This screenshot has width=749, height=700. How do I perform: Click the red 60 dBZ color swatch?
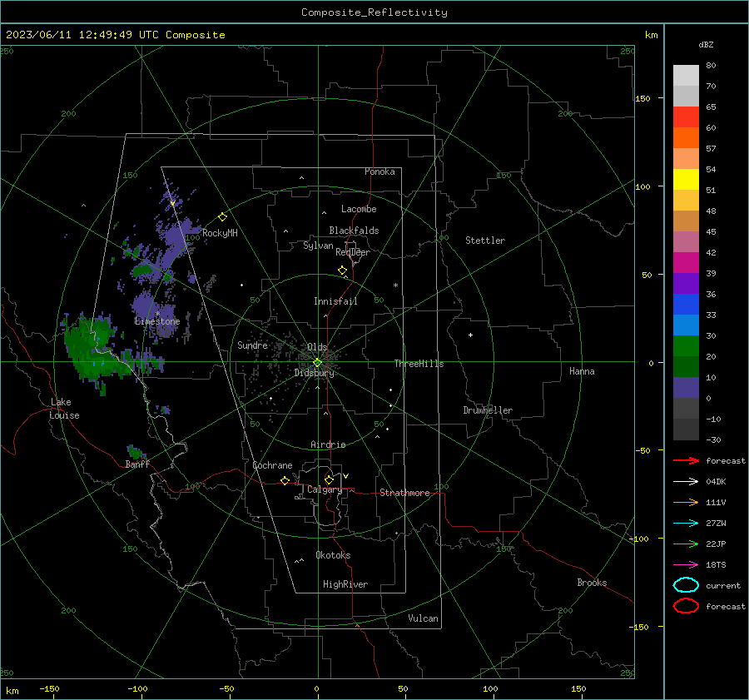[x=686, y=117]
